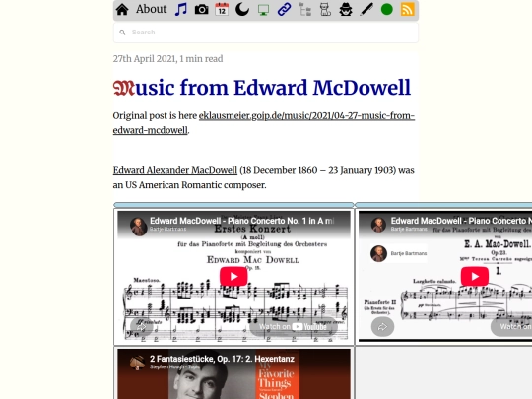Open the Edward Alexander MacDowell link
This screenshot has height=399, width=532.
coord(175,170)
